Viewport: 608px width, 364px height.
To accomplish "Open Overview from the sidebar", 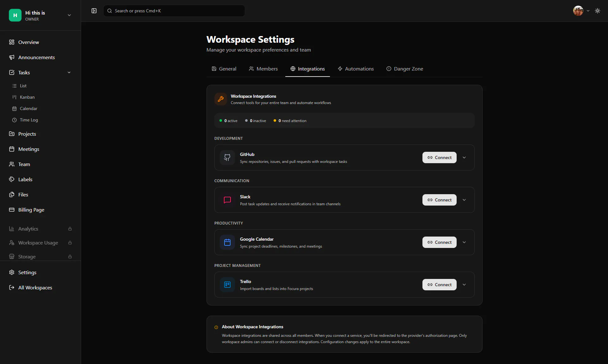I will tap(41, 42).
